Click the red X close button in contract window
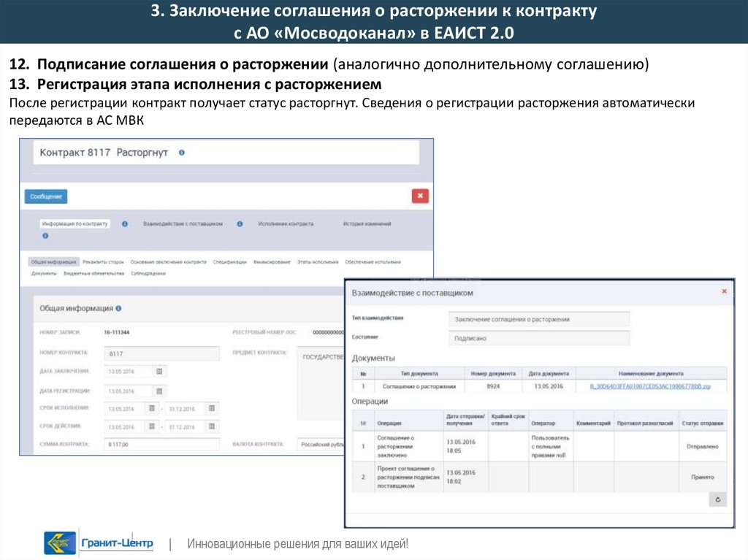The height and width of the screenshot is (560, 748). [420, 196]
